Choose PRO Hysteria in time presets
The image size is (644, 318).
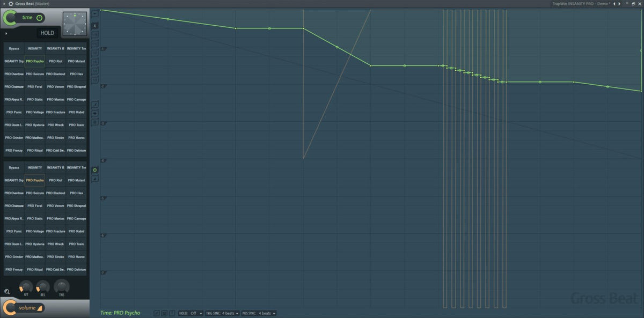tap(35, 125)
